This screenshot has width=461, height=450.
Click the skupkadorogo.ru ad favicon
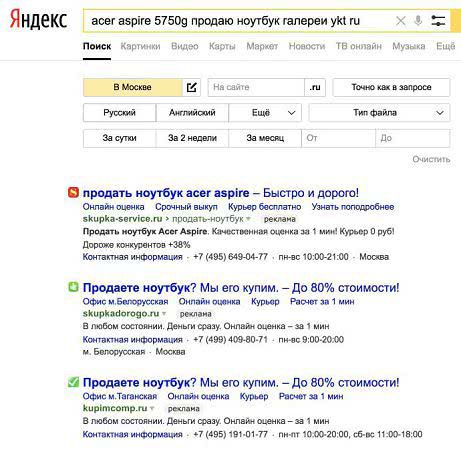pos(73,287)
